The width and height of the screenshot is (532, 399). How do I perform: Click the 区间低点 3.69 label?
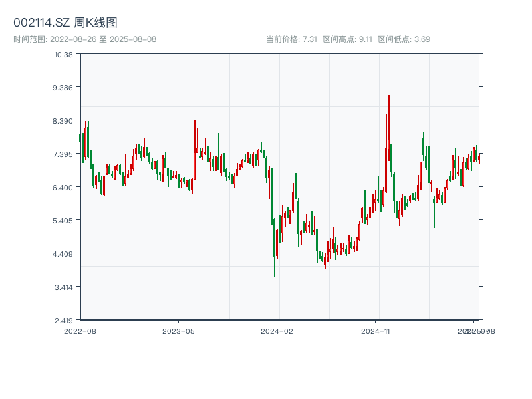(404, 39)
